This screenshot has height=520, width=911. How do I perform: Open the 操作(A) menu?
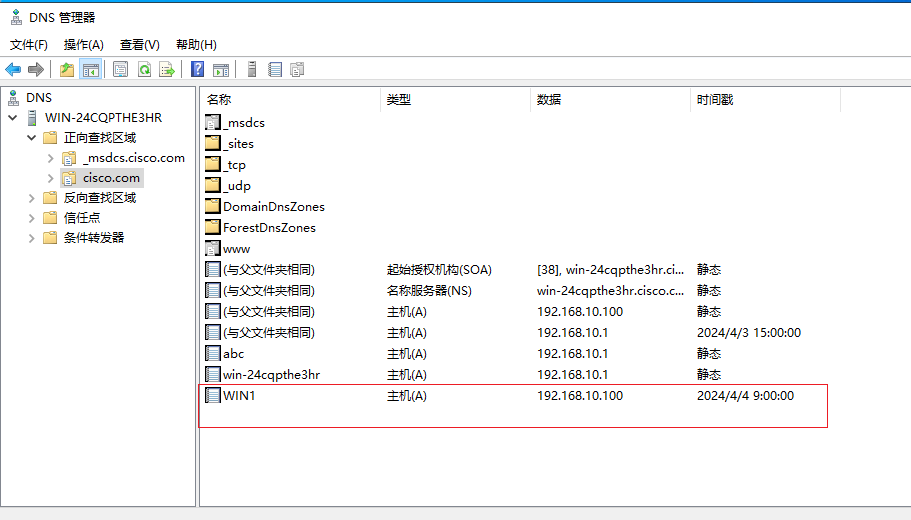pyautogui.click(x=84, y=45)
